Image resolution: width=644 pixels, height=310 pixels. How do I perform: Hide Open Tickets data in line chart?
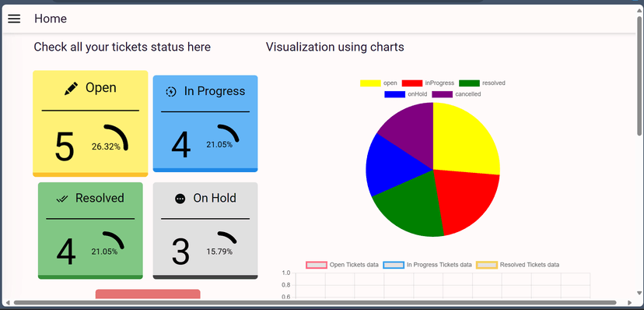coord(342,265)
